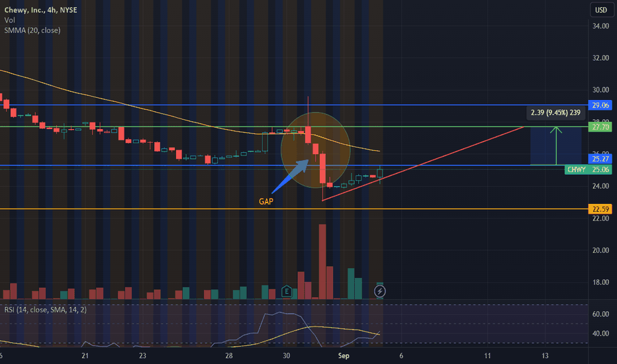Click the 2.39 (9.45%) 239 measurement label
The image size is (617, 364).
[x=555, y=113]
